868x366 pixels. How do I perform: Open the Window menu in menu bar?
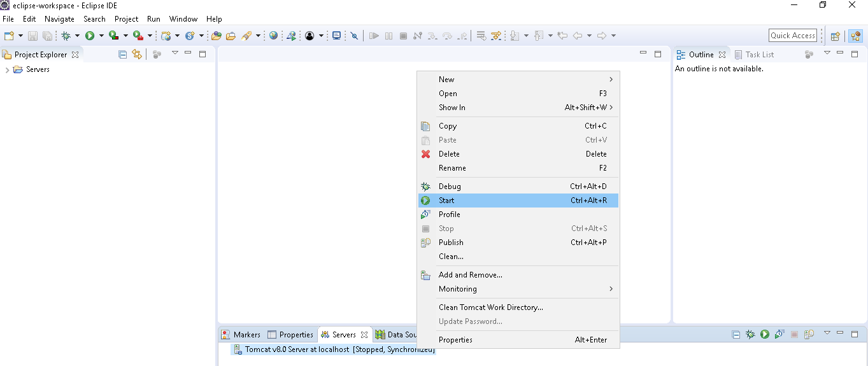point(183,19)
